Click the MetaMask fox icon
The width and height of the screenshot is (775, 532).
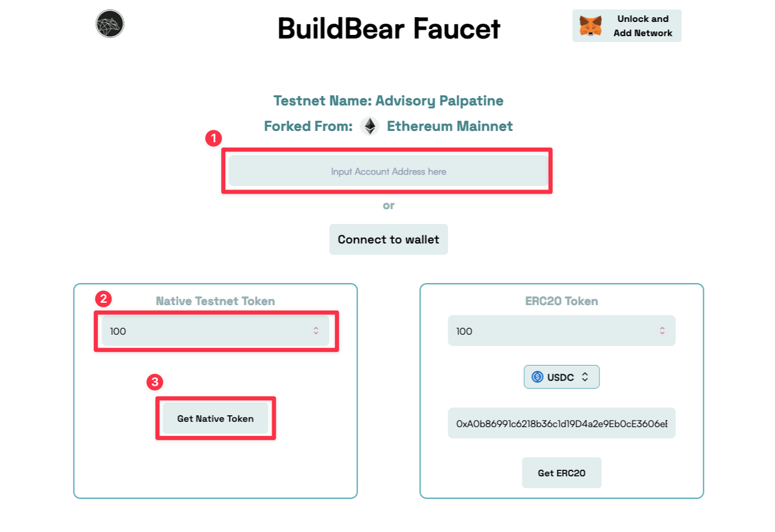coord(590,26)
